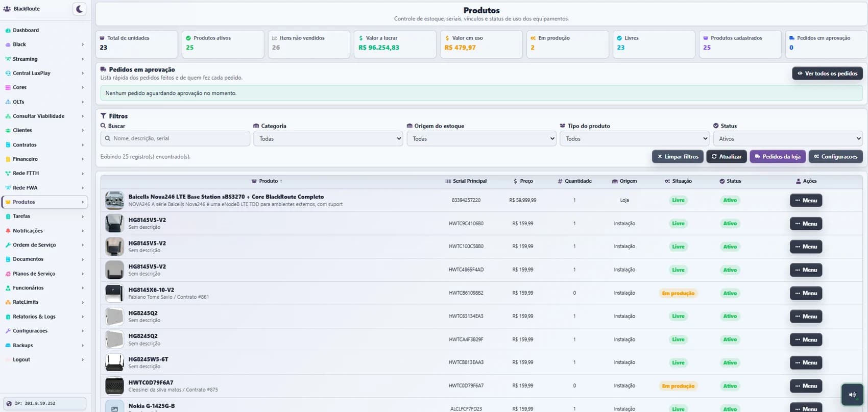Screen dimensions: 868x412
Task: Click the Rede FTTH sidebar icon
Action: pyautogui.click(x=8, y=174)
